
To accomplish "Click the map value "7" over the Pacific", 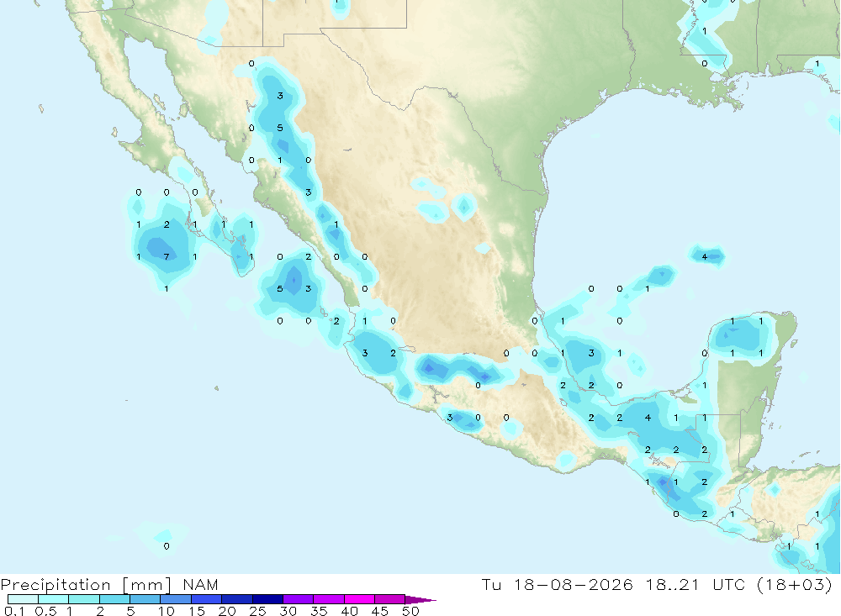I will point(167,257).
